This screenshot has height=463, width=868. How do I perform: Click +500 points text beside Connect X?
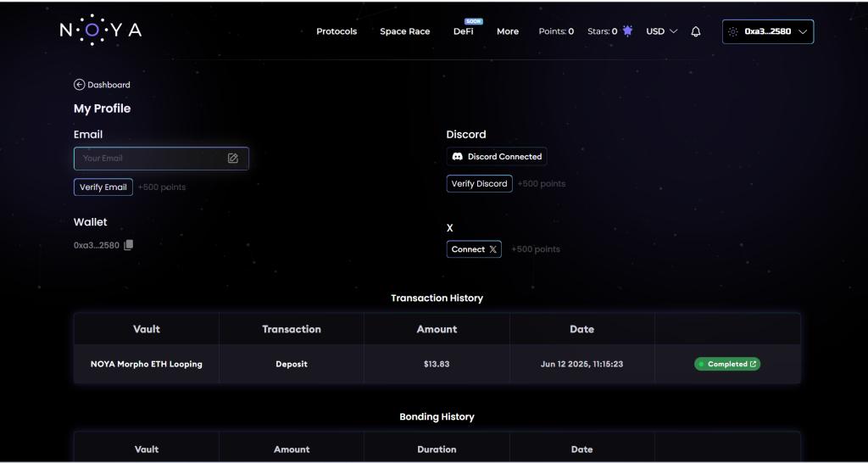pos(536,250)
